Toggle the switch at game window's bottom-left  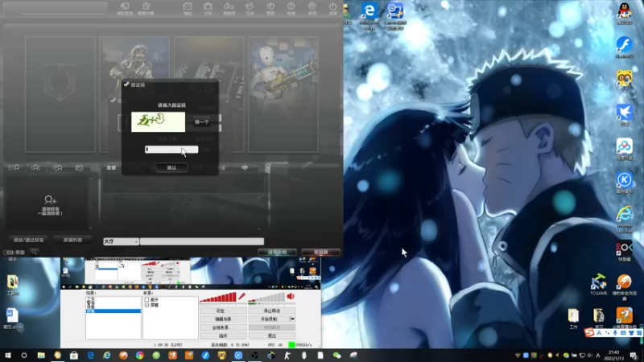9,253
